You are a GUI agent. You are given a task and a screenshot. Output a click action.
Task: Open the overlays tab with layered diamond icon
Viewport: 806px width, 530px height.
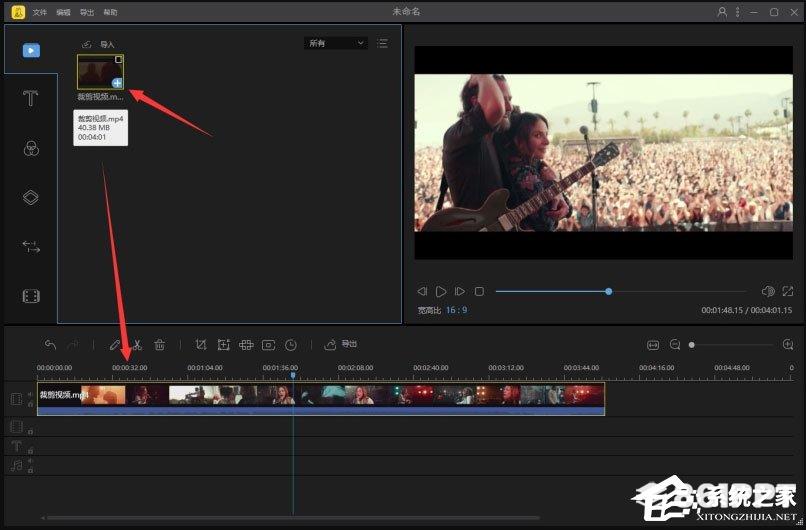click(x=31, y=197)
